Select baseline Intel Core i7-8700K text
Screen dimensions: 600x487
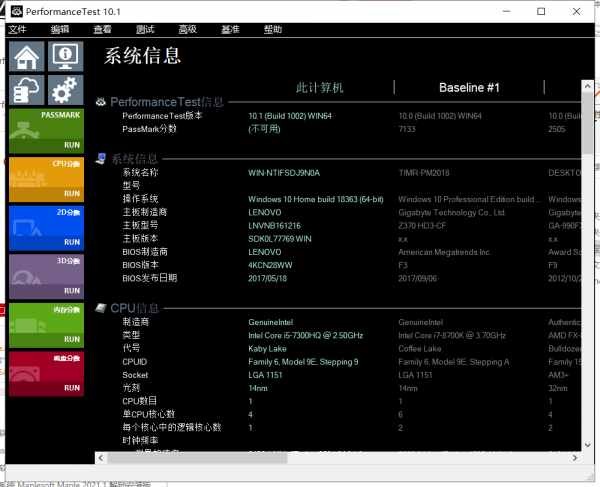[452, 336]
